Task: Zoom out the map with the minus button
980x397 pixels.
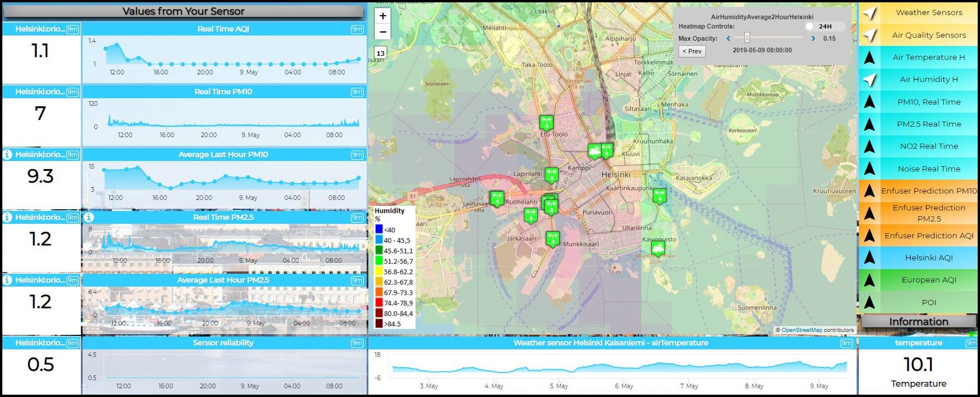Action: pos(382,32)
